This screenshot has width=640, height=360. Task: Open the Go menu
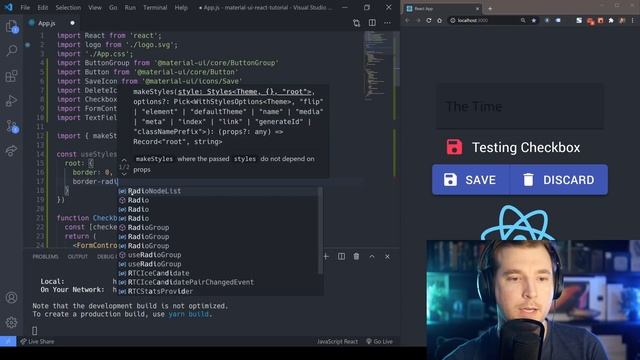(113, 7)
